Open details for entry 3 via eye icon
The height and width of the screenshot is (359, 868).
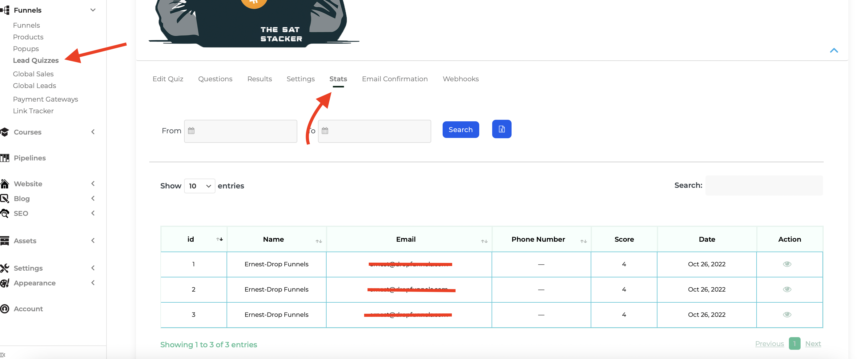787,314
